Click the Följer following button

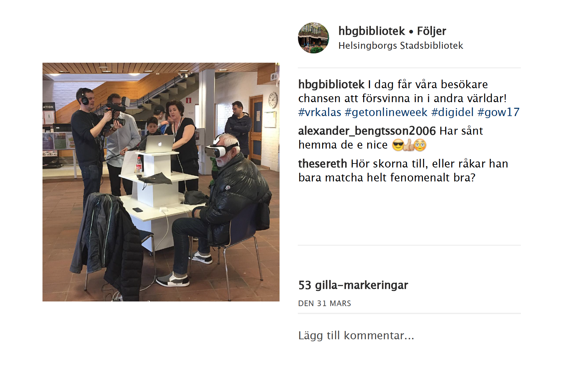431,31
